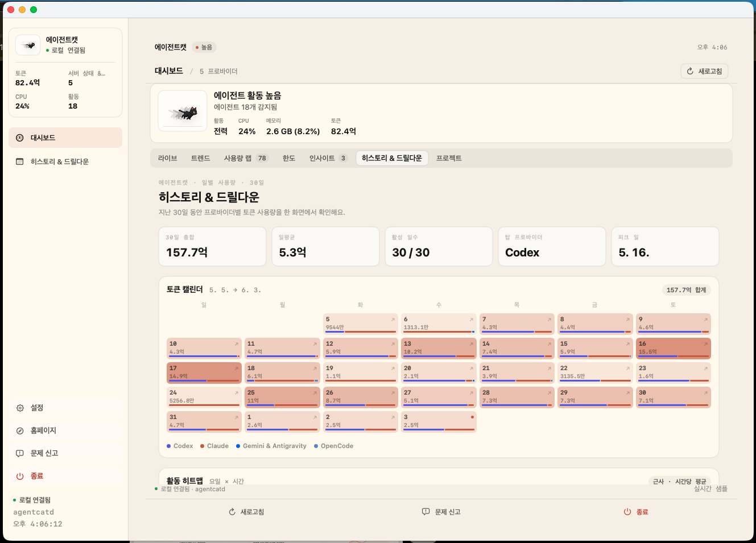Click the arrow icon on calendar day 30
756x543 pixels.
click(706, 393)
